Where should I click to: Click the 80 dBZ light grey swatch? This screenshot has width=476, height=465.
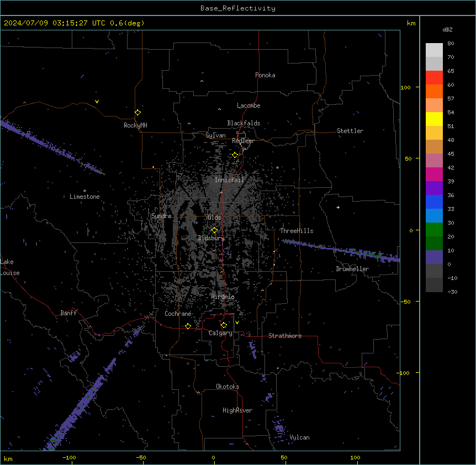click(434, 50)
